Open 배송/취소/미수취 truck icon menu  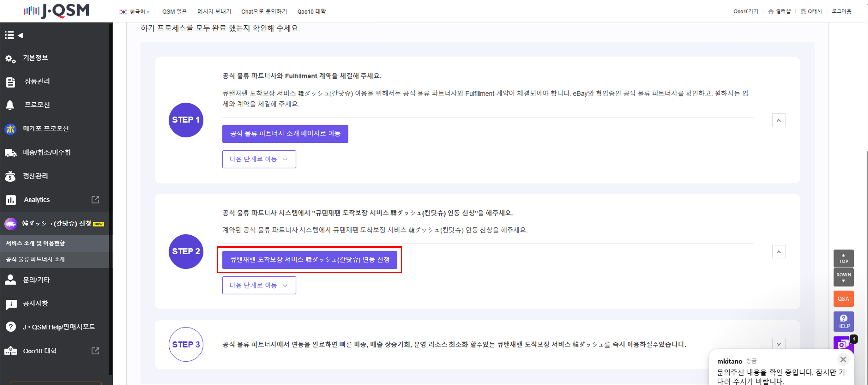click(x=10, y=153)
